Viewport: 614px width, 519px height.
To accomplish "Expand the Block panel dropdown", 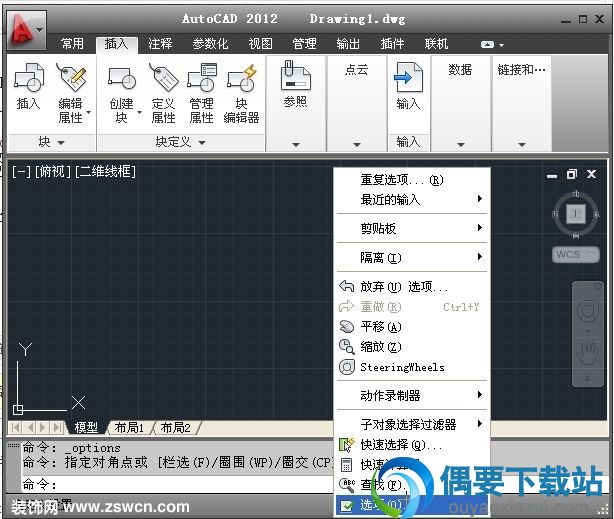I will click(x=61, y=143).
